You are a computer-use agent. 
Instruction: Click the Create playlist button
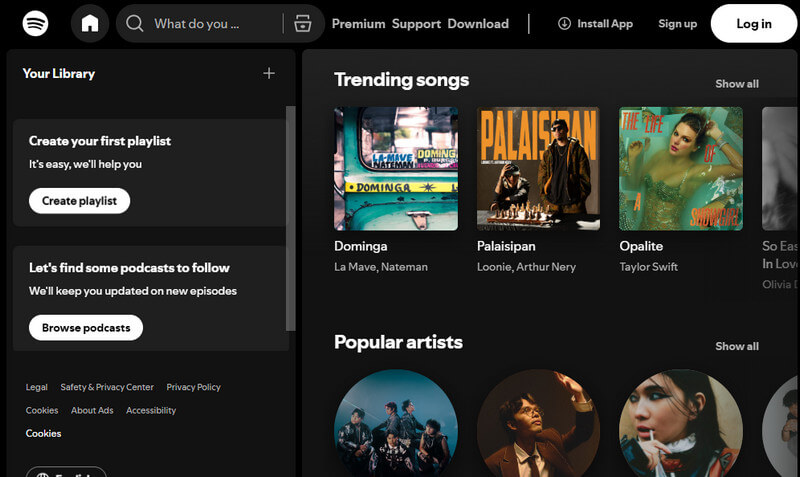click(80, 201)
